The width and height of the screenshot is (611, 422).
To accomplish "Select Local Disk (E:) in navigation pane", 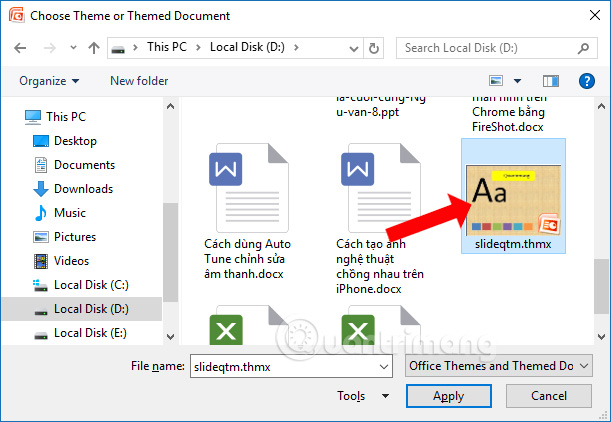I will click(x=90, y=333).
